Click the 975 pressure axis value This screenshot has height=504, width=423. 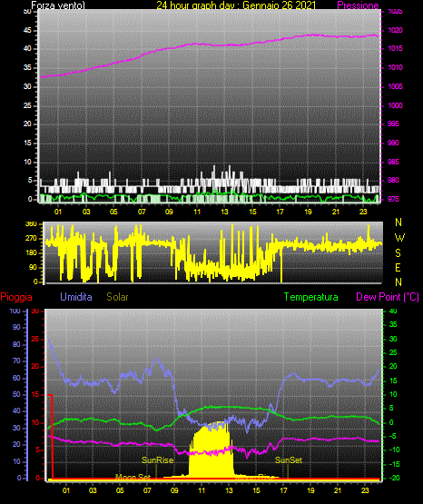tap(393, 199)
